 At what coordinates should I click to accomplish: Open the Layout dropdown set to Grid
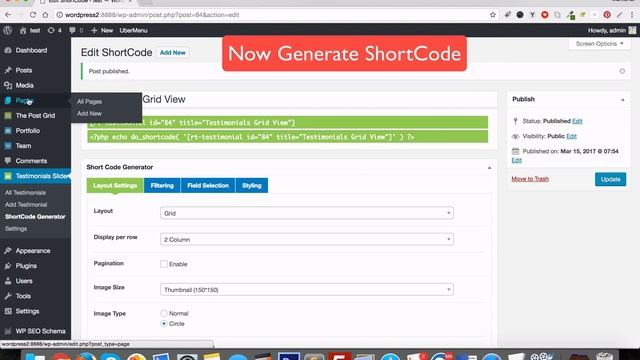click(307, 213)
